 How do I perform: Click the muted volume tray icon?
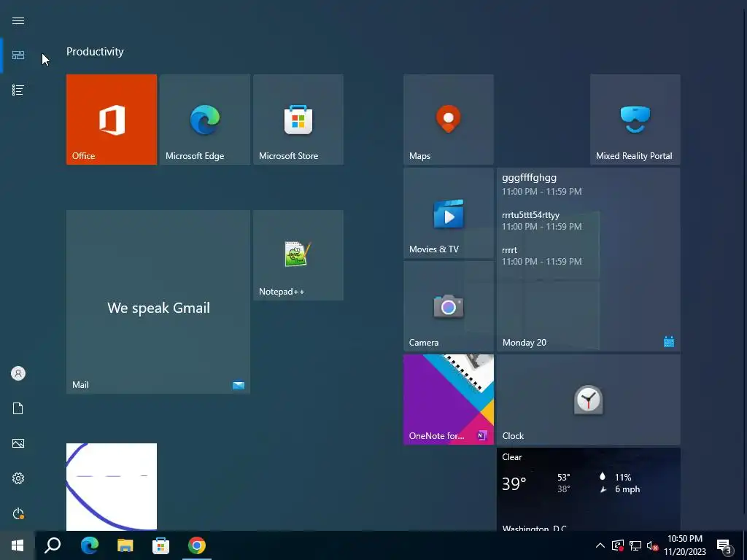click(652, 545)
